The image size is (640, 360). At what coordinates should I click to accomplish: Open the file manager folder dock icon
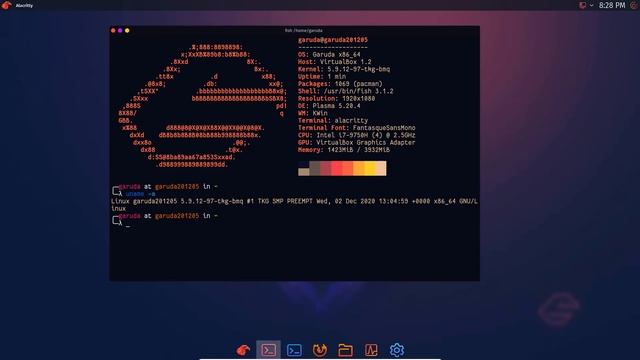pyautogui.click(x=345, y=350)
